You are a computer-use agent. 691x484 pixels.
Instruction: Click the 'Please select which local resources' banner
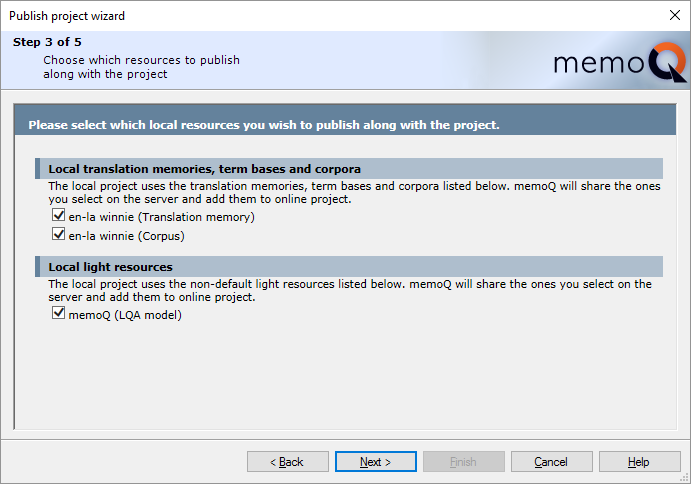pos(264,125)
